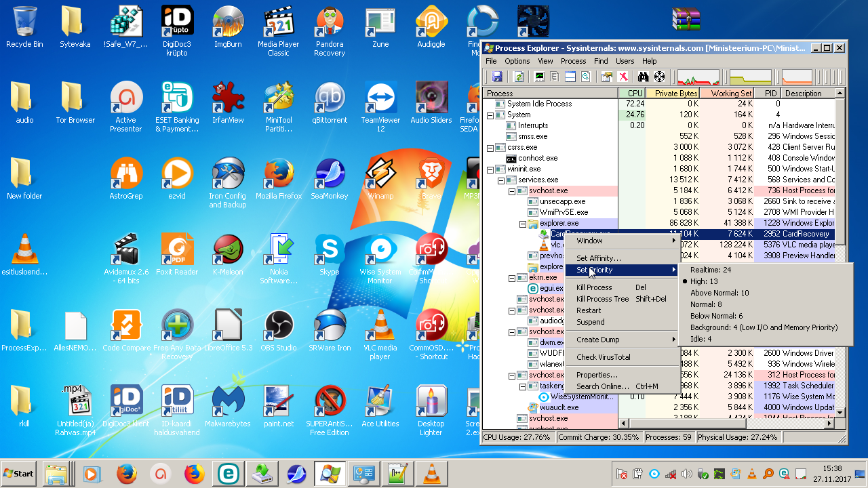
Task: Collapse the wininit.exe process tree node
Action: (491, 169)
